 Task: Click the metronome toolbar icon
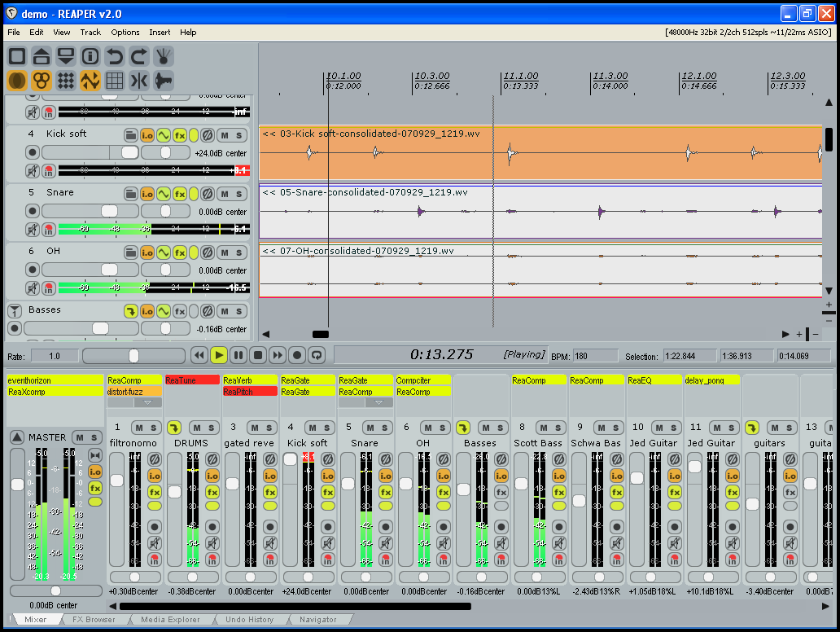(x=164, y=56)
